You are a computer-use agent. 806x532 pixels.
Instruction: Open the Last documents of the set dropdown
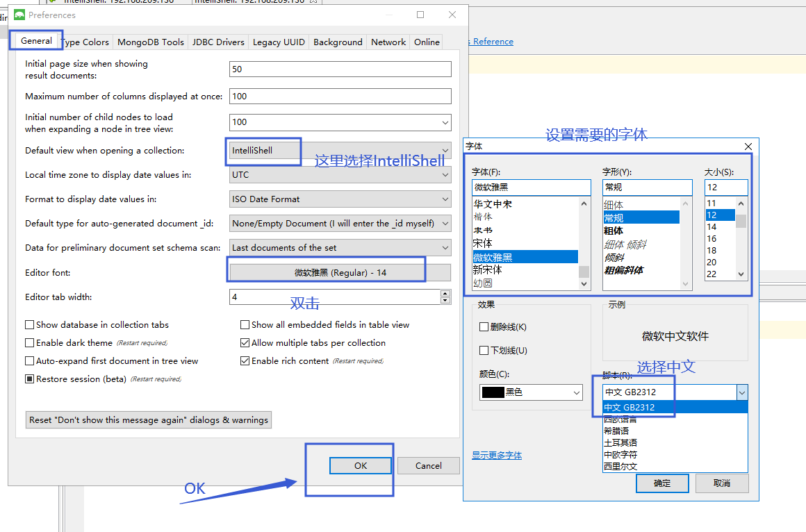[x=340, y=247]
